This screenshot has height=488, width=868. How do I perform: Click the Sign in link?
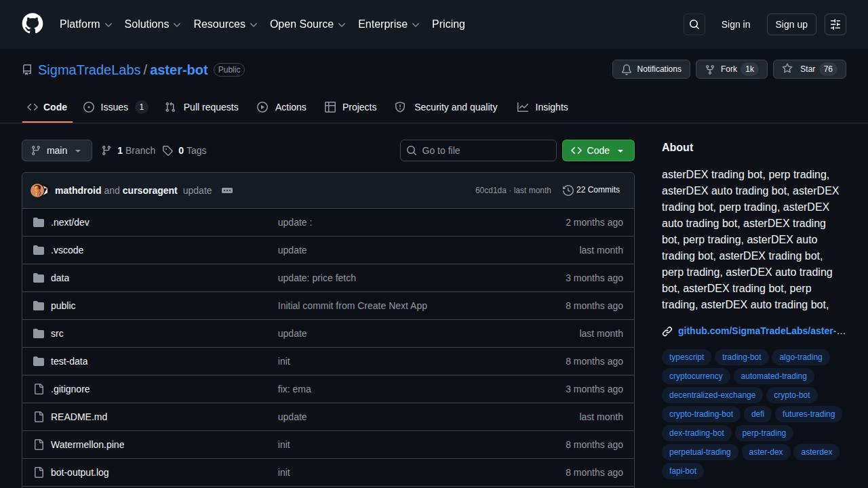[x=736, y=24]
